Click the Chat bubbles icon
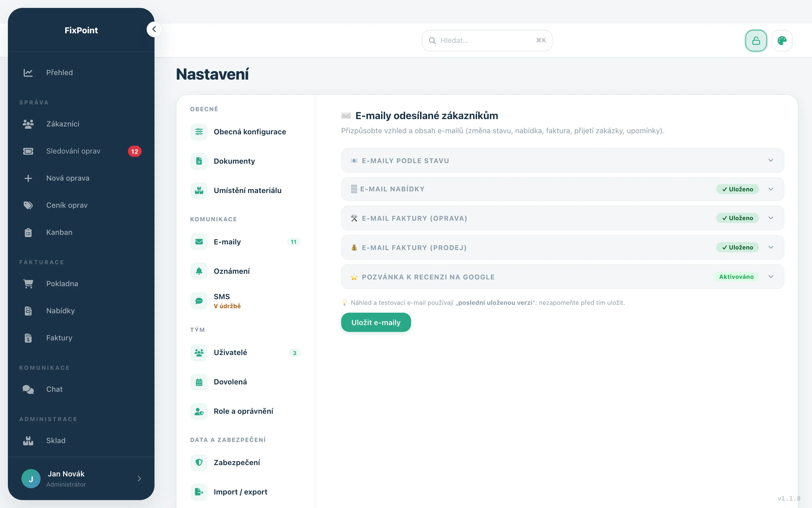812x508 pixels. [28, 389]
